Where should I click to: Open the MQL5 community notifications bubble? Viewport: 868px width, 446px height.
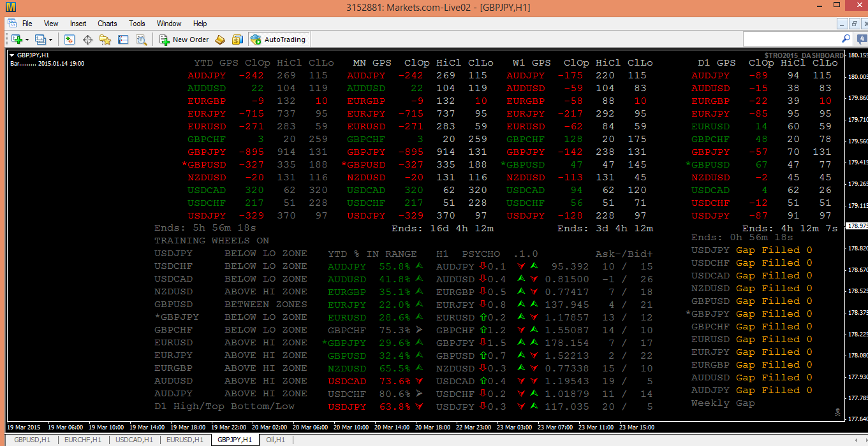(x=862, y=38)
